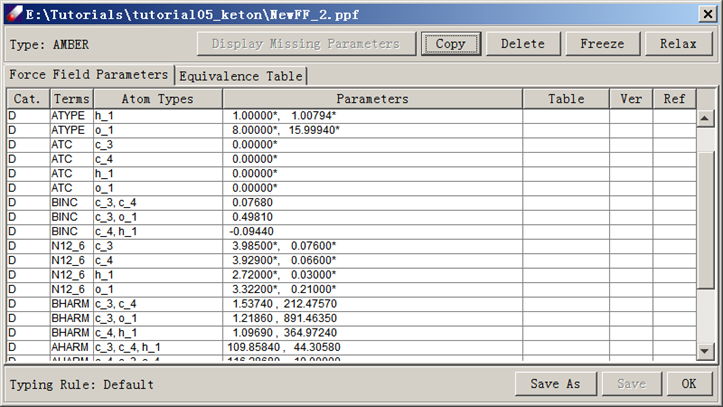Select the ATC o_1 atom type cell
Viewport: 723px width, 407px height.
[158, 188]
